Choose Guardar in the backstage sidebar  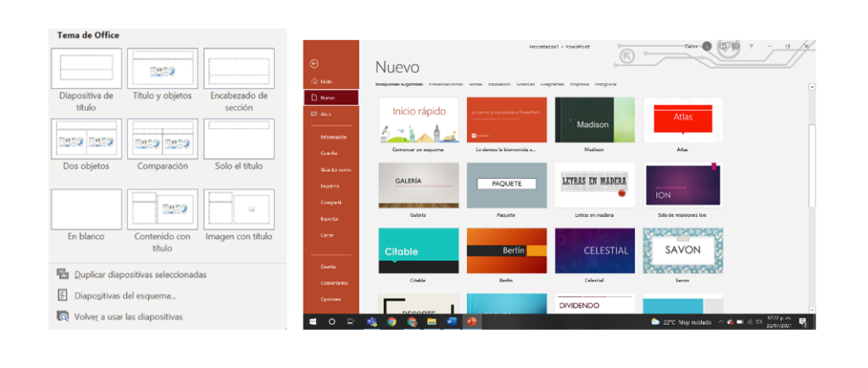[x=329, y=153]
